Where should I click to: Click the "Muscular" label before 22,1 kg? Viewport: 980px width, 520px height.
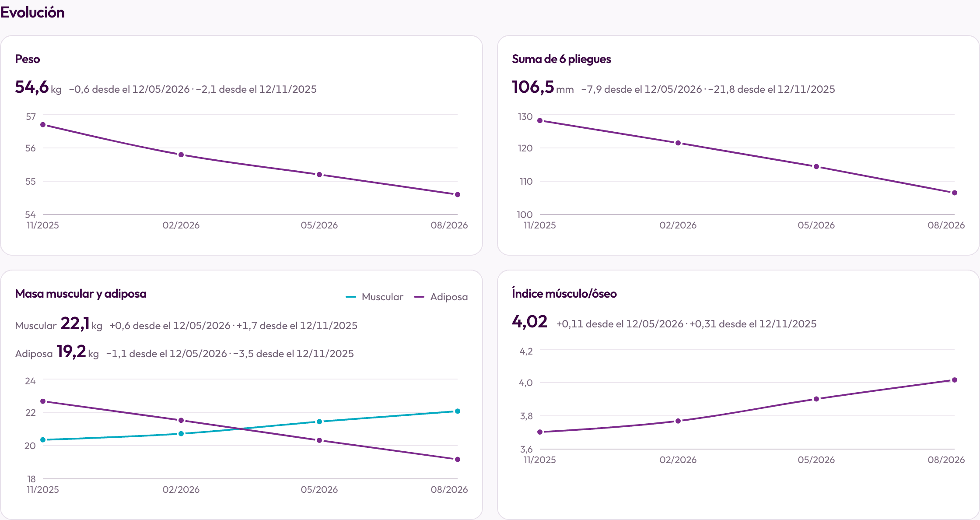tap(36, 326)
